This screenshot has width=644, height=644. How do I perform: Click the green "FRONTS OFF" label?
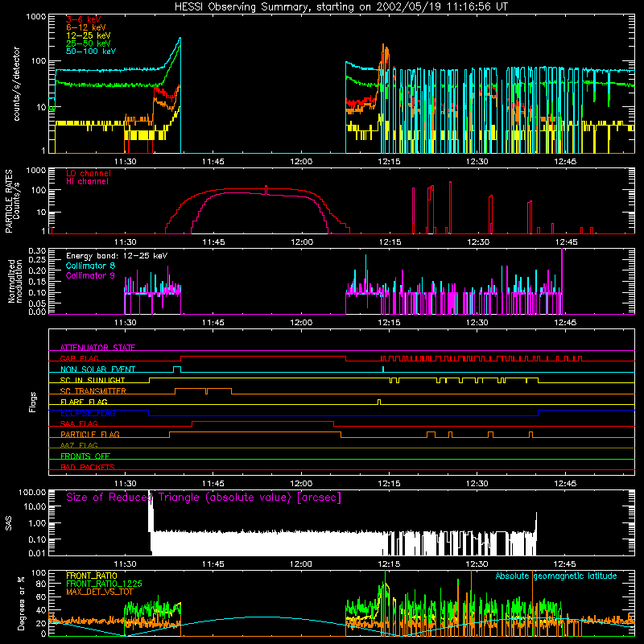[x=85, y=456]
